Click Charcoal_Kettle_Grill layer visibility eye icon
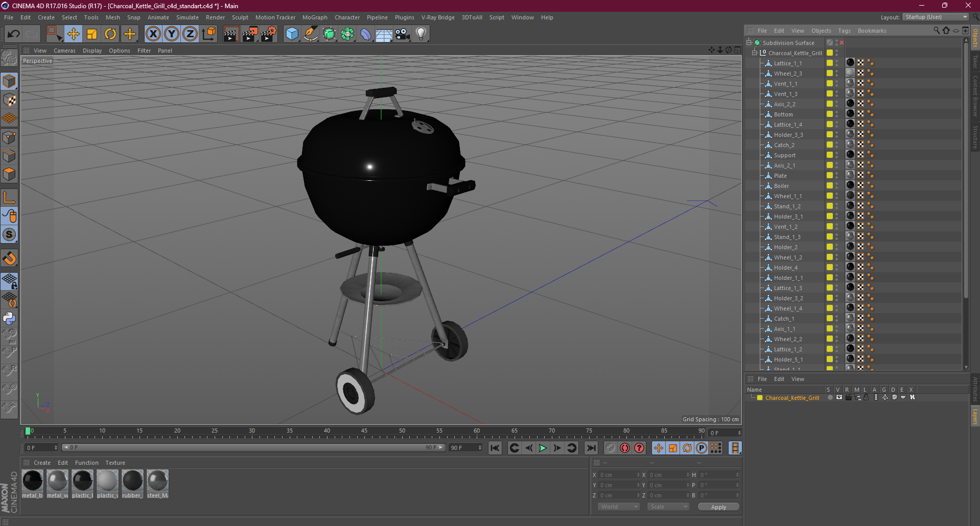This screenshot has width=980, height=526. coord(839,397)
